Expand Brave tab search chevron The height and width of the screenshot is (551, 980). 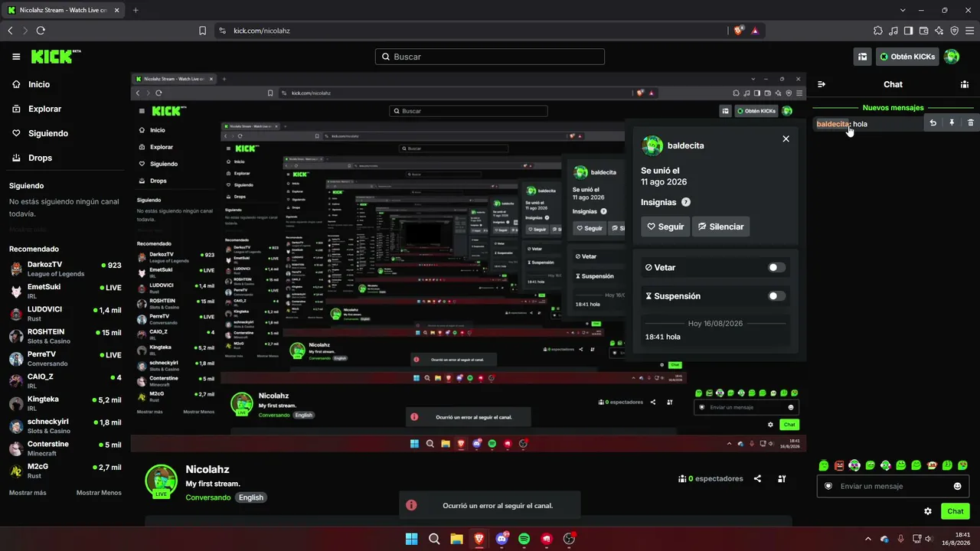pos(901,10)
